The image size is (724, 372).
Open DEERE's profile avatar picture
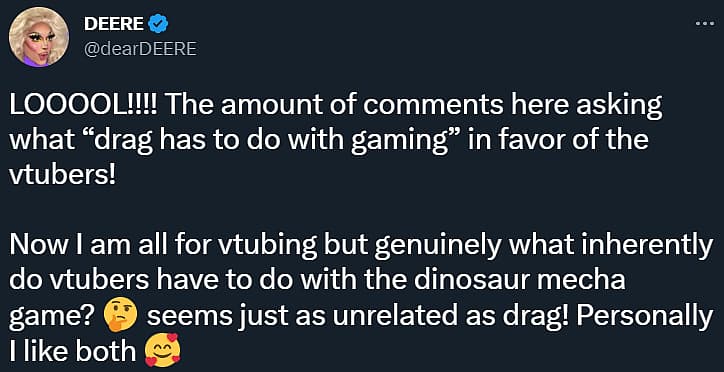[39, 37]
